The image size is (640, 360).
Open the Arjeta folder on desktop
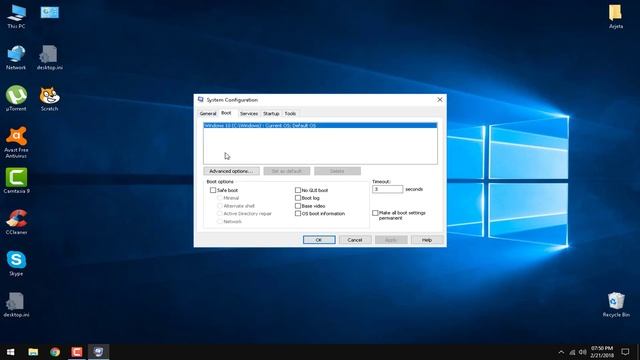(616, 16)
